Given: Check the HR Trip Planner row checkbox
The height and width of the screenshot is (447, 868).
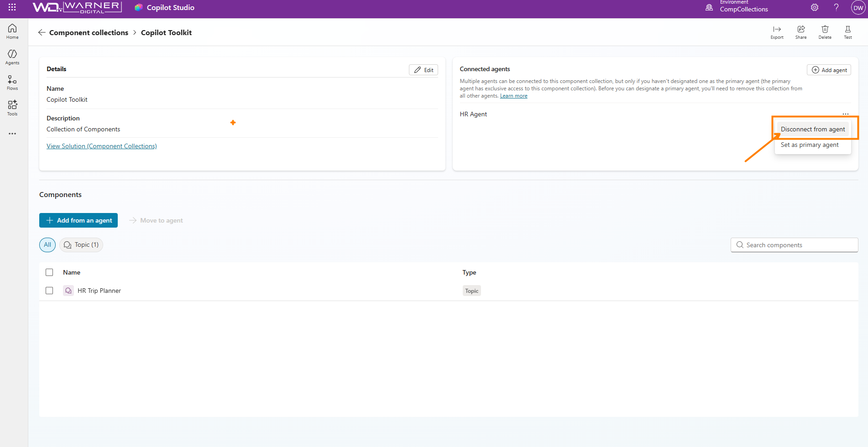Looking at the screenshot, I should [x=49, y=291].
